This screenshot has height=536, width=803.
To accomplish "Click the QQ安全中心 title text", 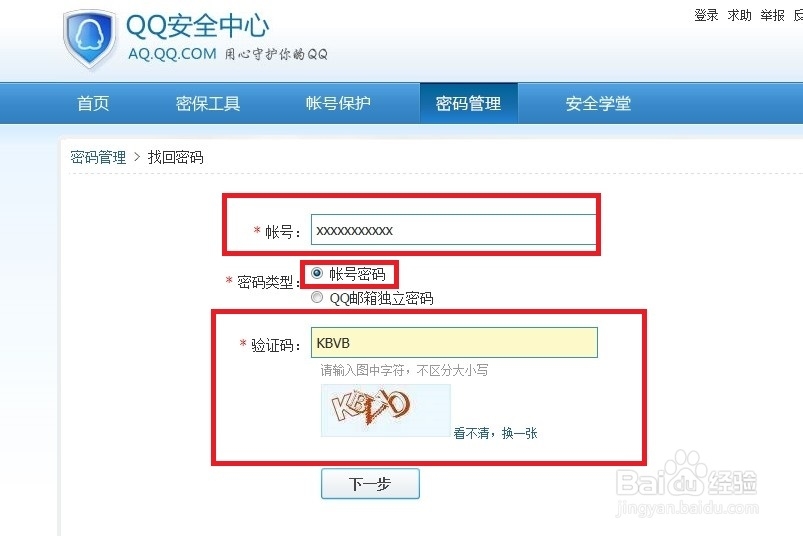I will click(x=198, y=26).
